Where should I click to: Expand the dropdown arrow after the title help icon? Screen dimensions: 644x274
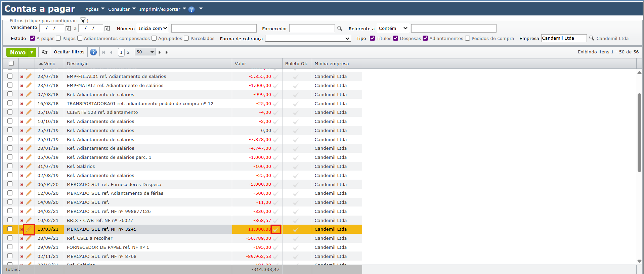(x=201, y=9)
